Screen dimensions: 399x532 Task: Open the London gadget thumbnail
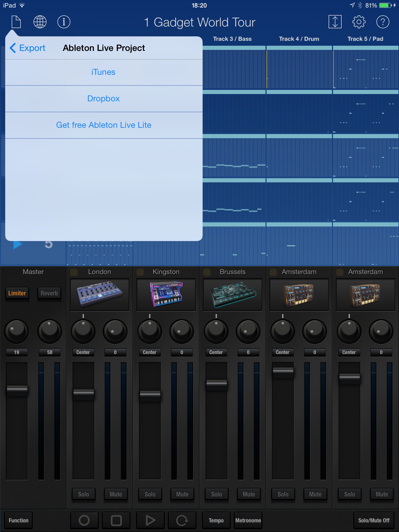tap(100, 295)
